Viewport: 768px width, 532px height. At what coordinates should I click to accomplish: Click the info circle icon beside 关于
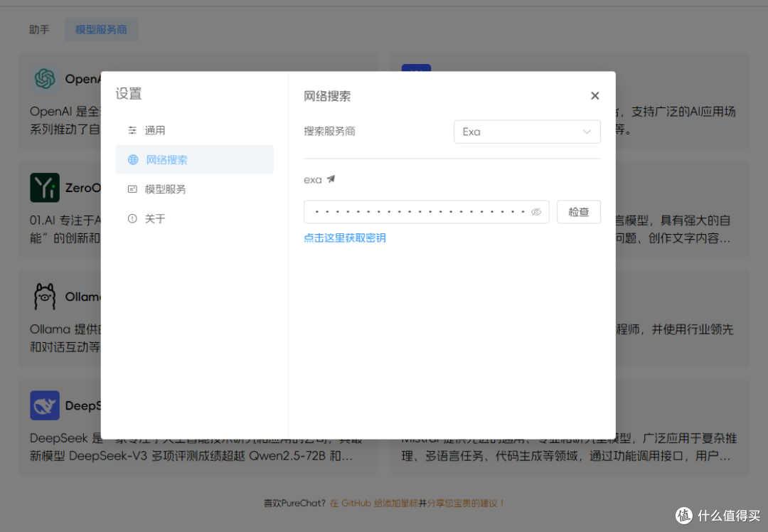(132, 218)
